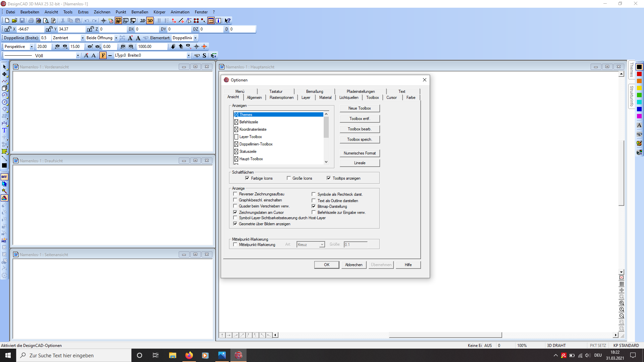Click the context help arrow-question icon

pos(227,20)
